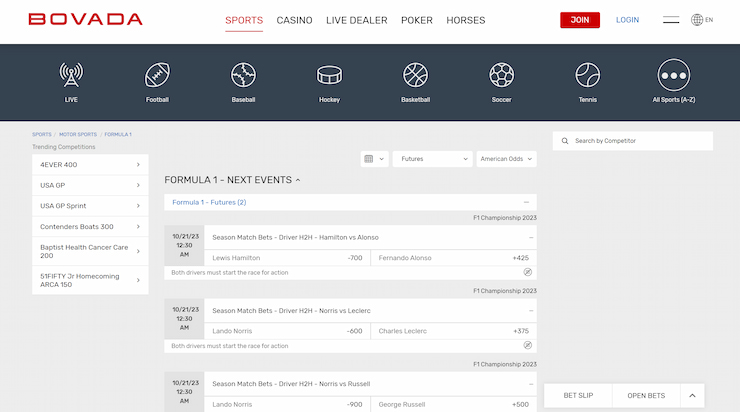This screenshot has height=412, width=740.
Task: Focus the Search by Competitor field
Action: (633, 141)
